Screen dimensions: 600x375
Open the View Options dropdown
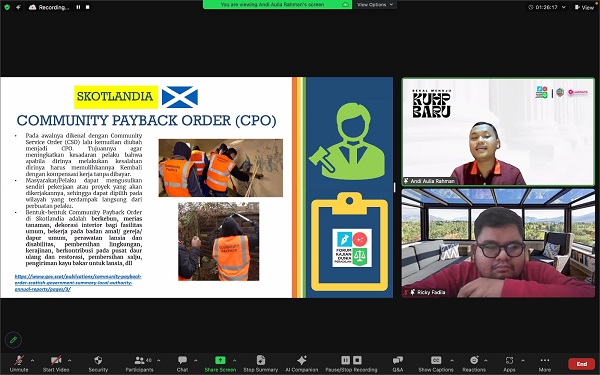click(375, 5)
